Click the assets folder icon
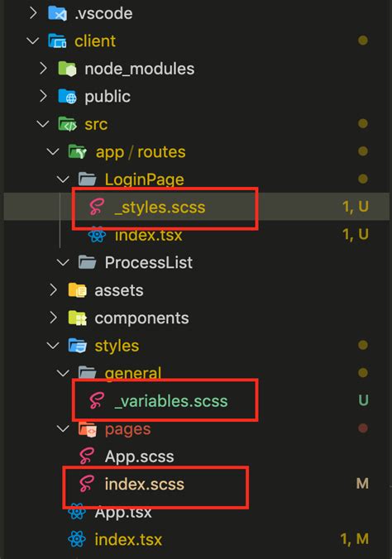Image resolution: width=392 pixels, height=559 pixels. [78, 290]
